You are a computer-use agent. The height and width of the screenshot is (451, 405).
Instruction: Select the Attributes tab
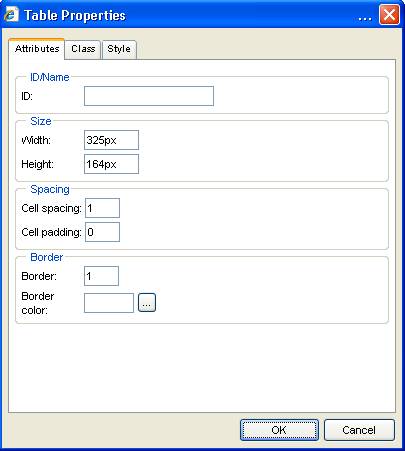coord(37,49)
